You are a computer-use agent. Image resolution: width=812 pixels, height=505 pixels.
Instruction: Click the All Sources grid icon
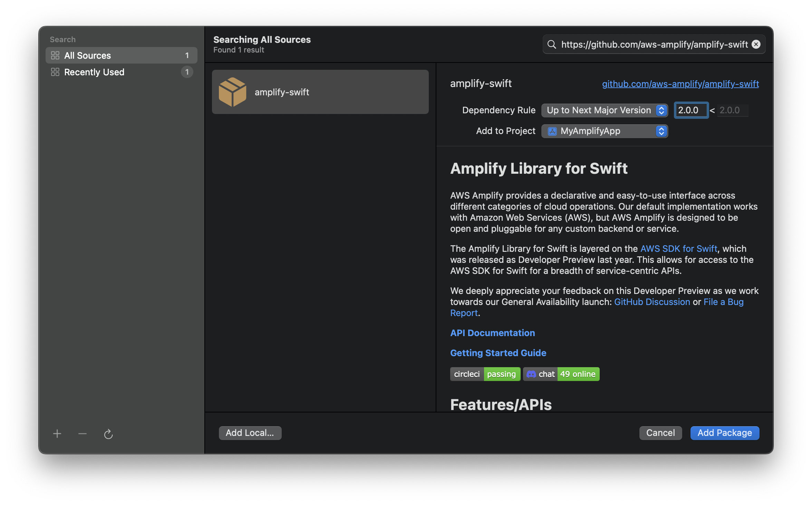coord(55,55)
